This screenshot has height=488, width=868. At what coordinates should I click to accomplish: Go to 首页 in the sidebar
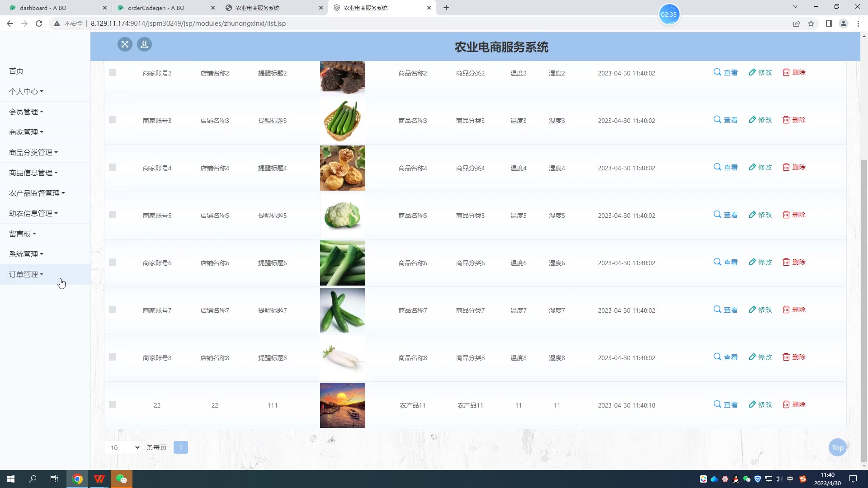(x=16, y=71)
